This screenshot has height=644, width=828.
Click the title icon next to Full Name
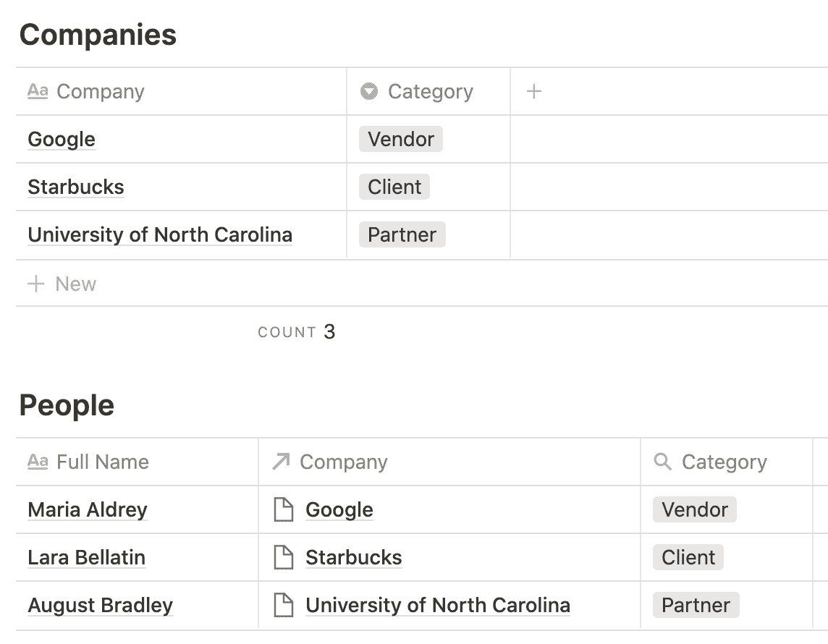38,462
